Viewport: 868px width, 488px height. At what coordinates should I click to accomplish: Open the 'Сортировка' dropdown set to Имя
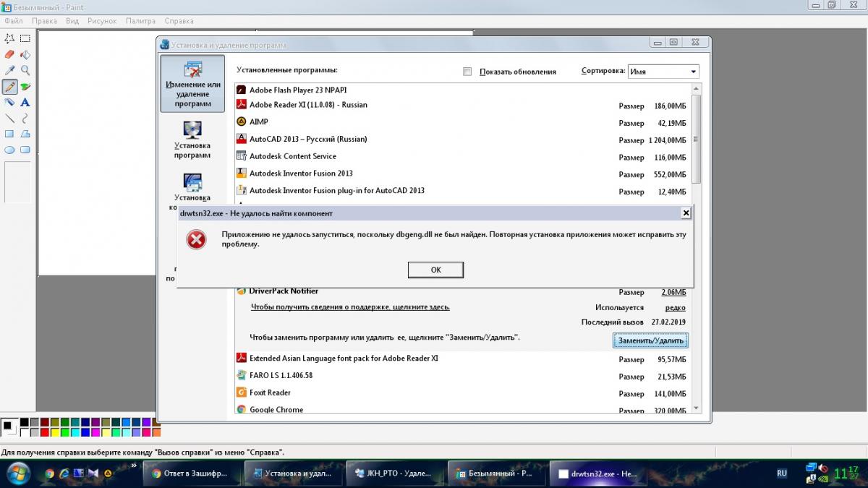click(x=663, y=72)
